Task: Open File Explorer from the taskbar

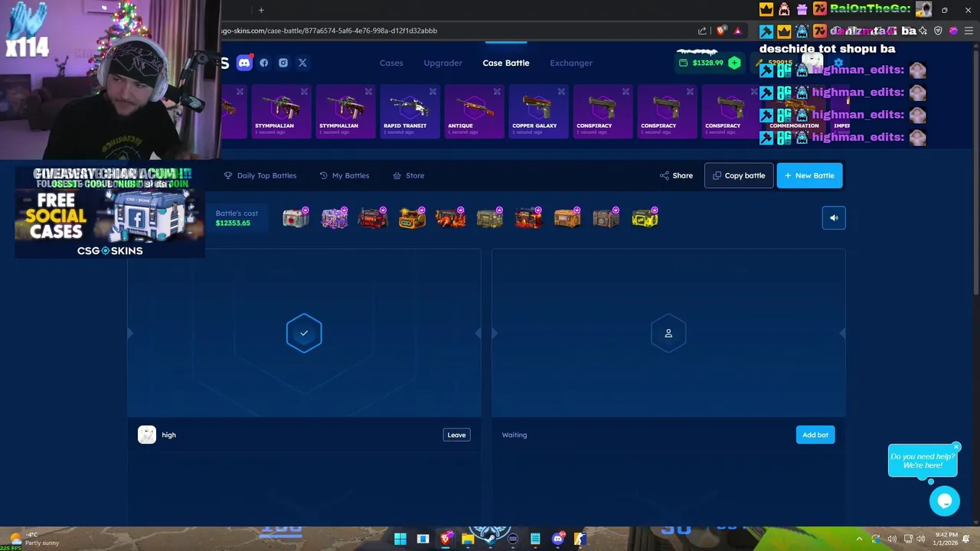Action: coord(468,539)
